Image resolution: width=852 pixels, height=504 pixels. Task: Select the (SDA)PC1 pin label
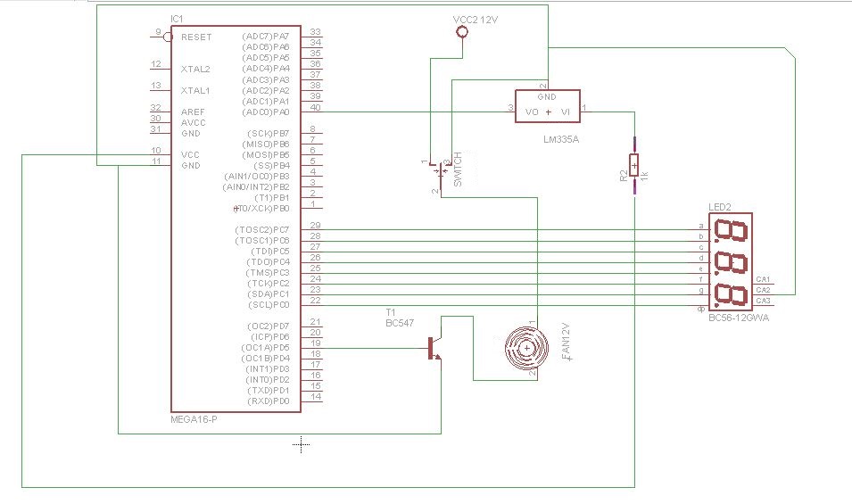269,293
